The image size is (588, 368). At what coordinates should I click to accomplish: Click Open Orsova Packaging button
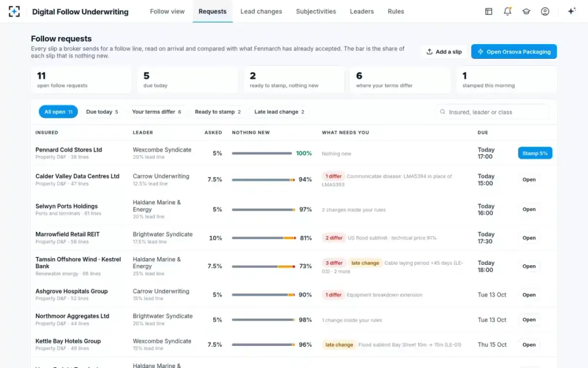tap(514, 52)
